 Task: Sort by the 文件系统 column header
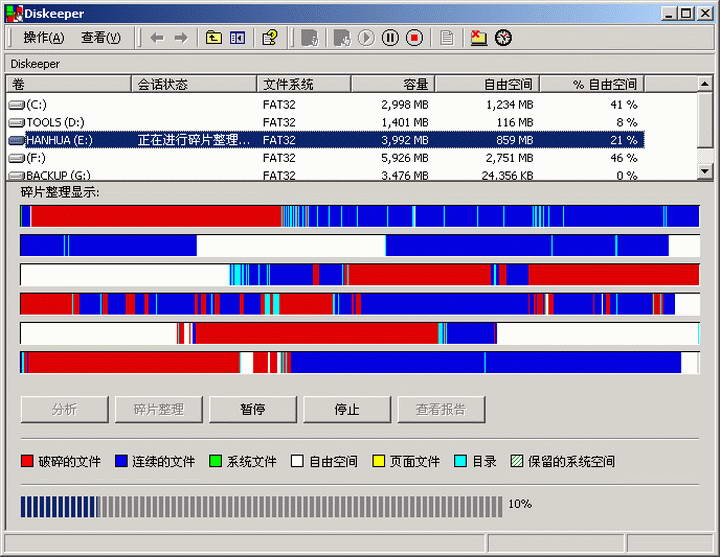[x=304, y=84]
